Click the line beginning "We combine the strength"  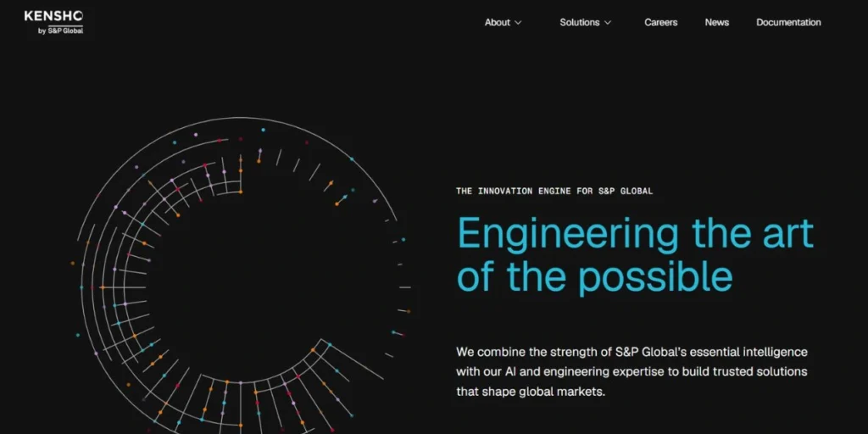coord(632,352)
